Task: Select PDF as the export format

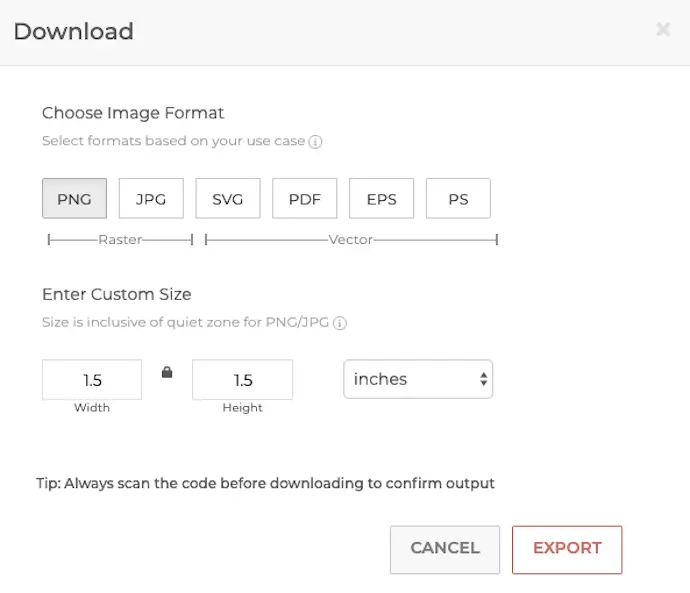Action: [305, 198]
